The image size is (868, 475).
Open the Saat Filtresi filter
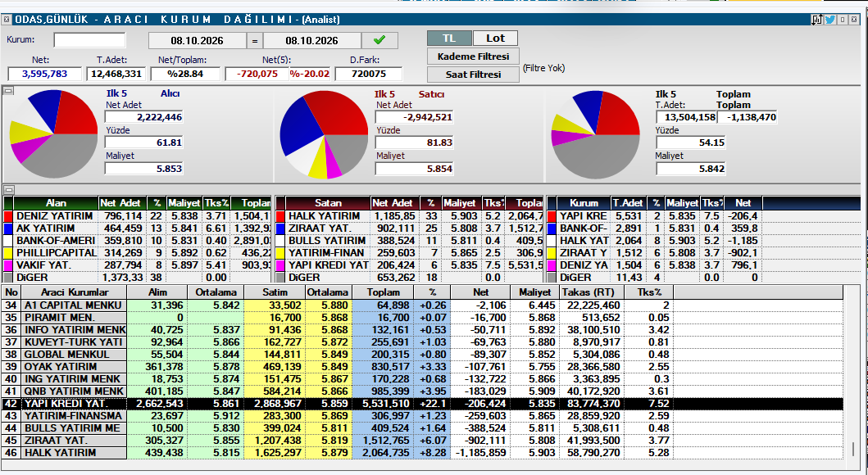[473, 74]
